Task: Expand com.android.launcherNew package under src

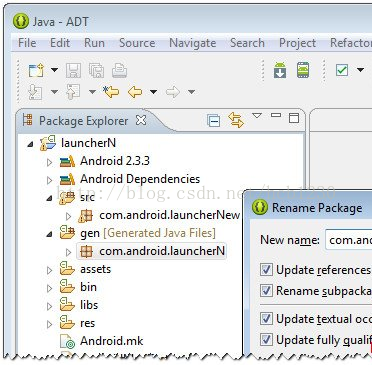Action: pos(68,216)
